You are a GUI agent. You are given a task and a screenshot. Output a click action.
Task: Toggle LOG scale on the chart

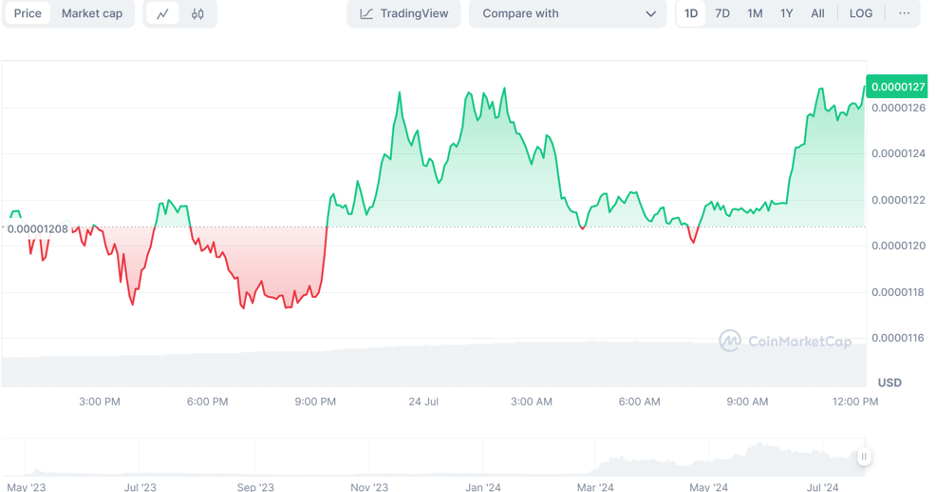[x=861, y=13]
